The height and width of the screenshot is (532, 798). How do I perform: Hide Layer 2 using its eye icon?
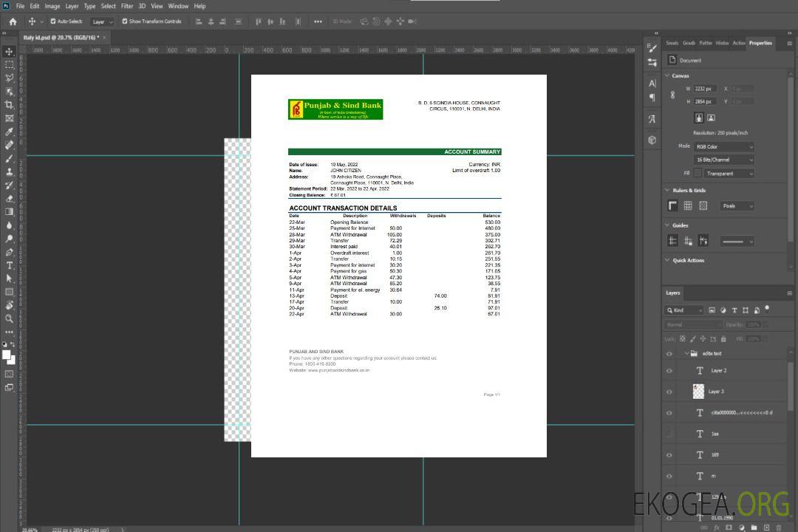tap(669, 371)
